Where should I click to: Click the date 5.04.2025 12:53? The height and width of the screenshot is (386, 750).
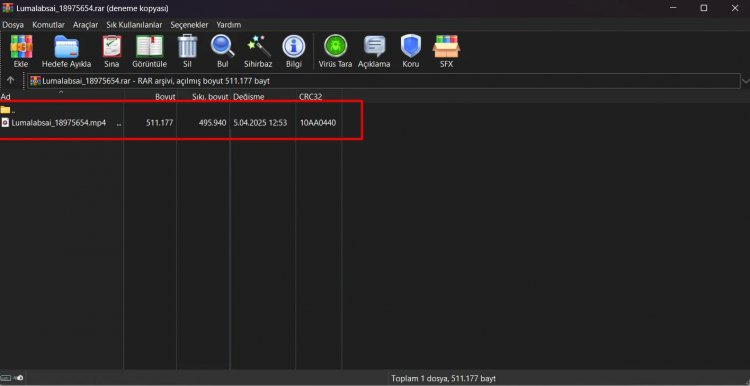point(260,123)
